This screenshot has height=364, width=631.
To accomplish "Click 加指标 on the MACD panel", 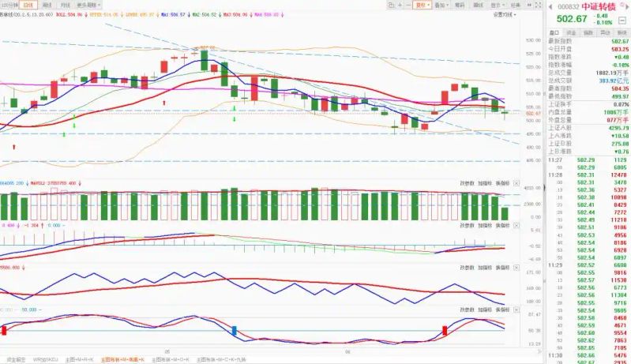I will pyautogui.click(x=485, y=226).
